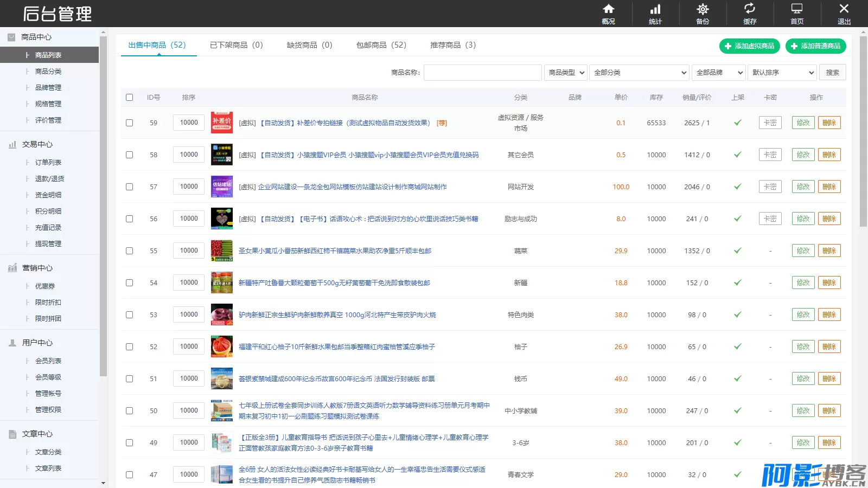Toggle the 上架 checkmark for product 59

coord(737,123)
